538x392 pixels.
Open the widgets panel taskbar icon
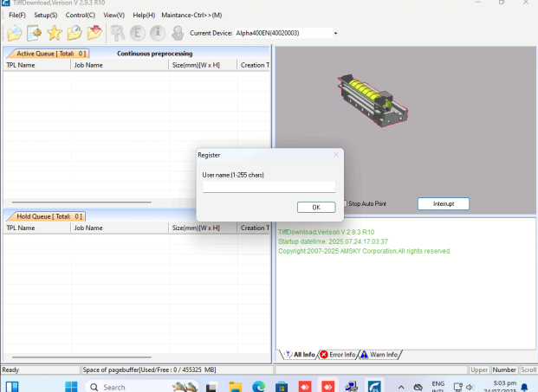(12, 387)
